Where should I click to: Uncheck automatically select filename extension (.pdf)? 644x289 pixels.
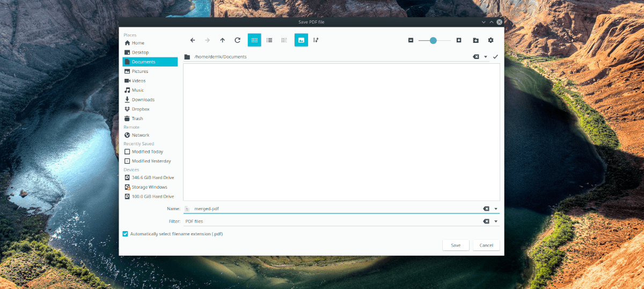(x=125, y=234)
